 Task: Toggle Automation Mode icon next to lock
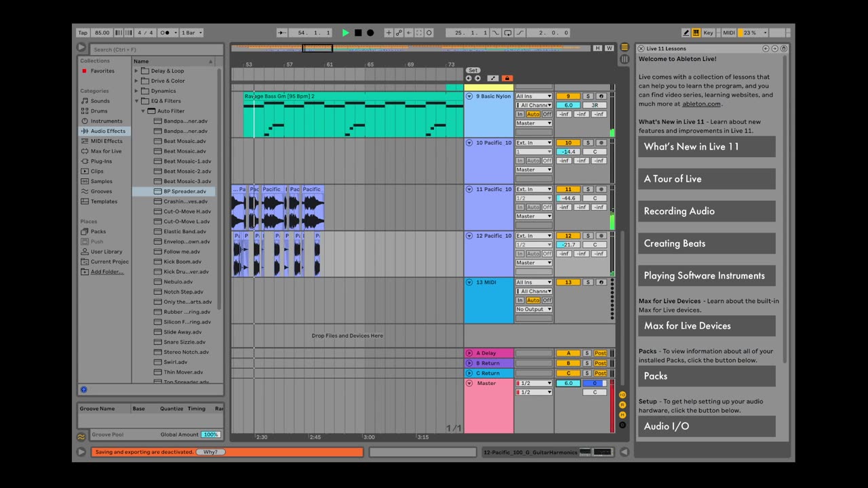tap(493, 78)
